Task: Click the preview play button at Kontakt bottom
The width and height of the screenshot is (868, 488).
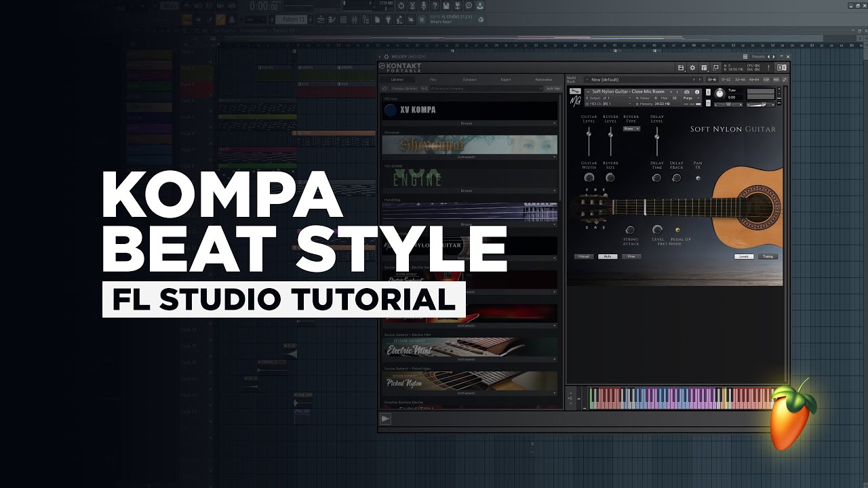Action: click(x=385, y=419)
